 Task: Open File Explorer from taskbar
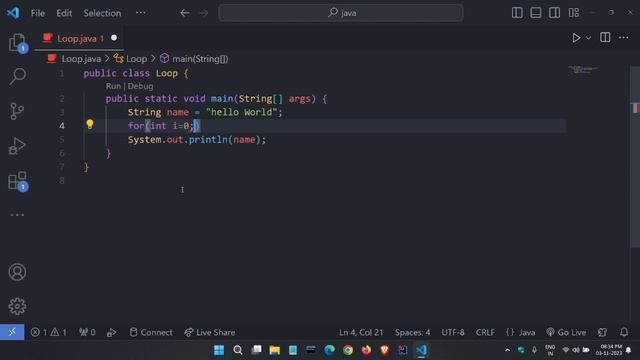pyautogui.click(x=274, y=350)
